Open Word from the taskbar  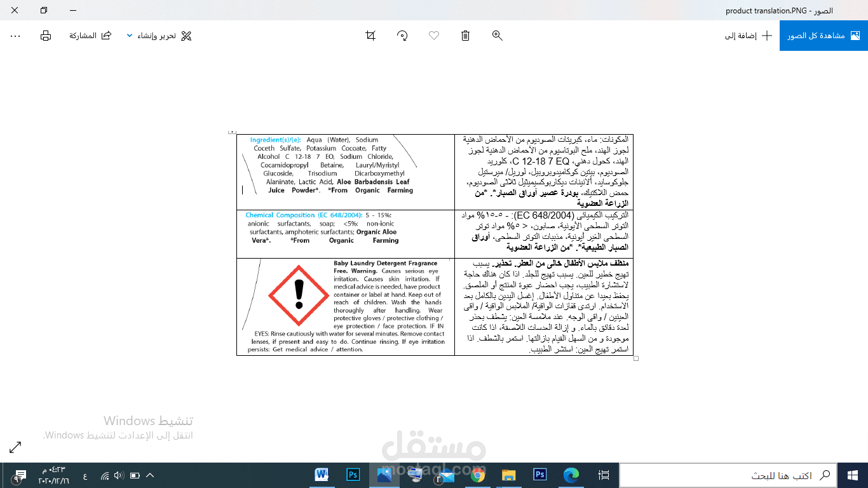(322, 475)
